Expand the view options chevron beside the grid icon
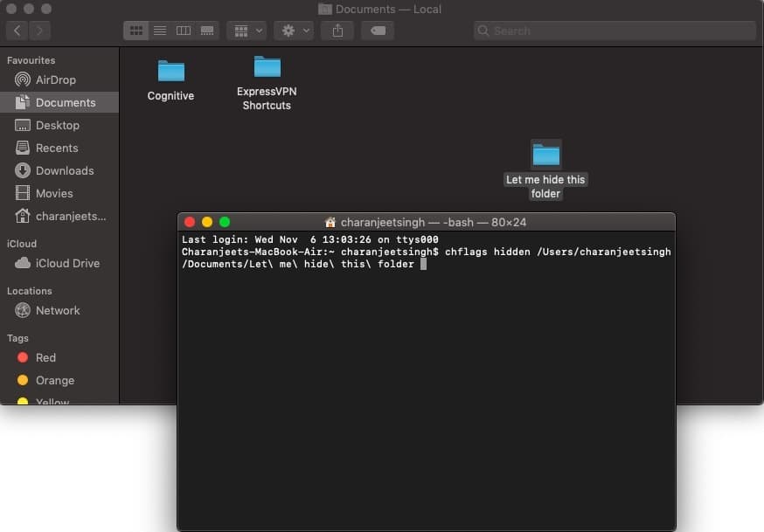Screen dimensions: 764x532 tap(258, 31)
